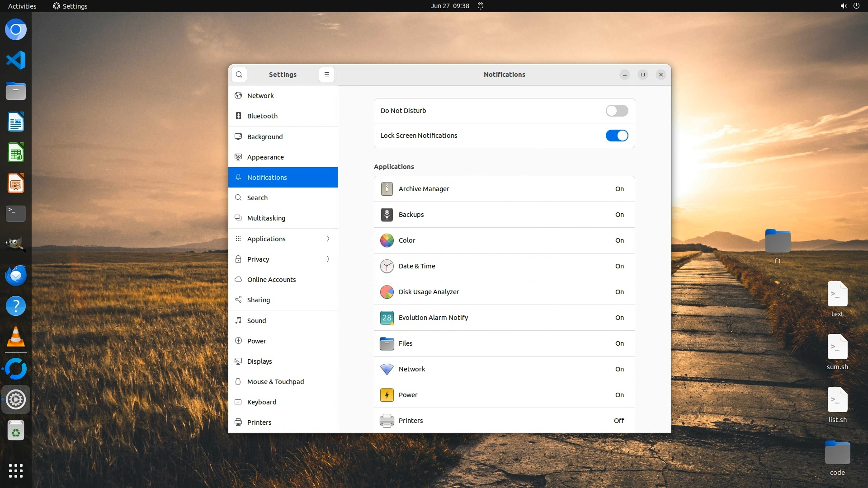The width and height of the screenshot is (868, 488).
Task: Click the Color app icon
Action: pos(387,240)
